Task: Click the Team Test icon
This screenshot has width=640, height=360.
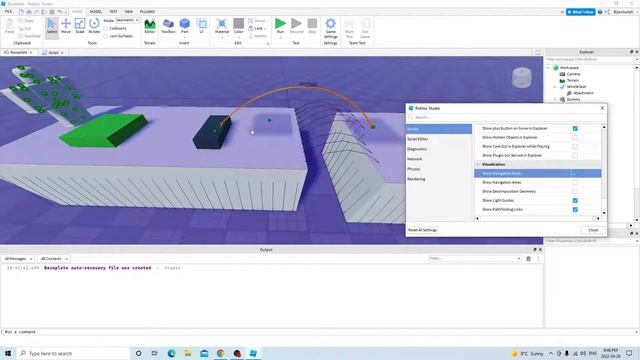Action: (x=349, y=28)
